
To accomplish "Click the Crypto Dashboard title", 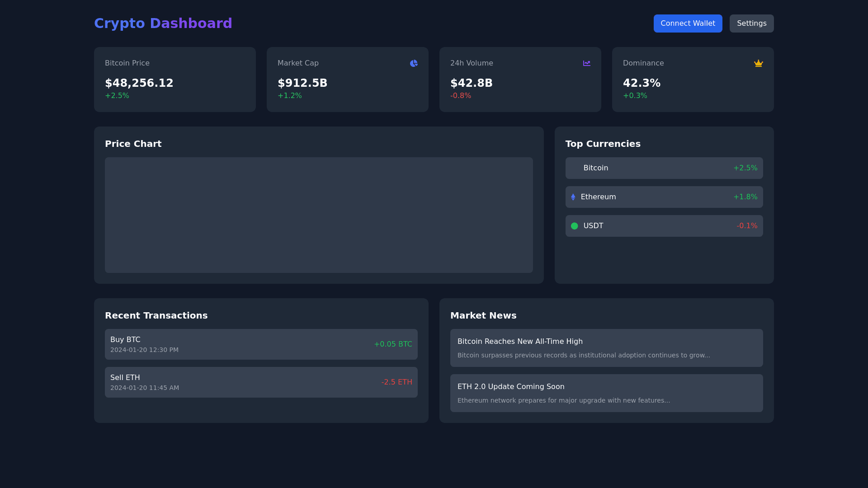I will point(163,23).
